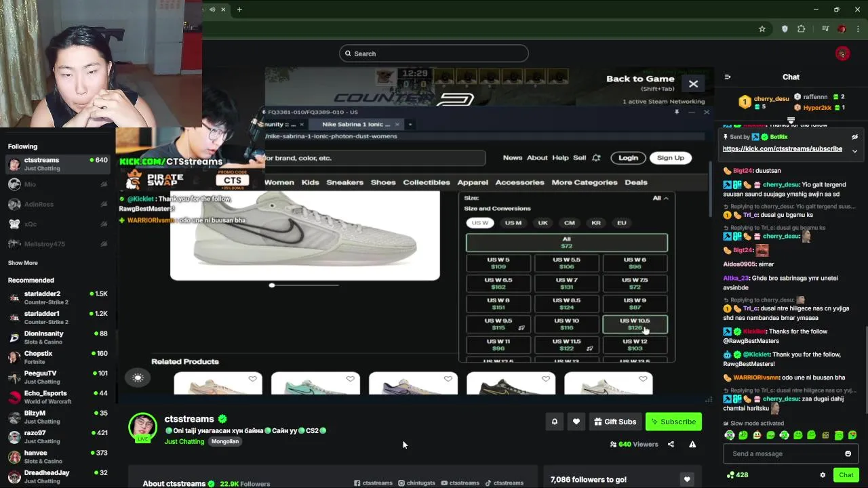Click the Login button in the stream page
The width and height of the screenshot is (868, 488).
point(628,158)
